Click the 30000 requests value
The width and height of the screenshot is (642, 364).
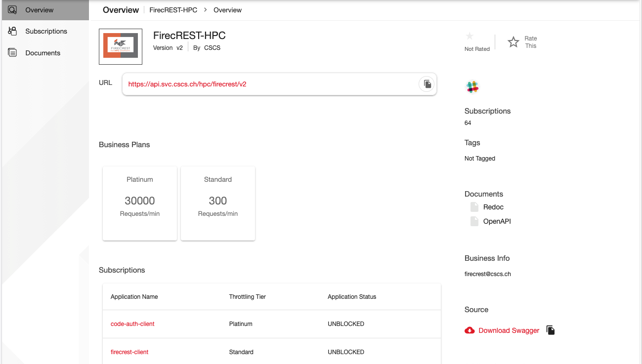[x=140, y=201]
